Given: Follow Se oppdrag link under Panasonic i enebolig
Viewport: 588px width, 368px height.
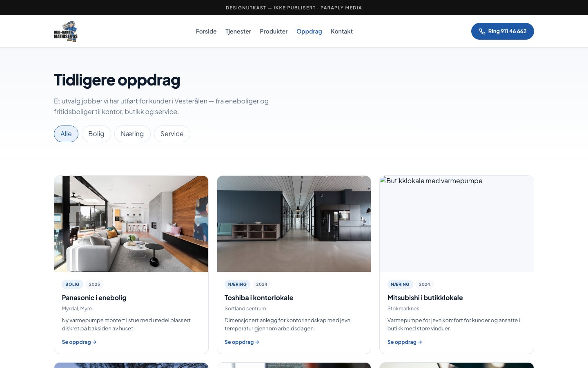Looking at the screenshot, I should (79, 342).
